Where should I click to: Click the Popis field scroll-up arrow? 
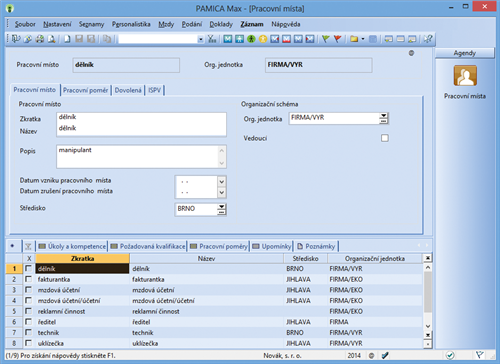pos(222,150)
